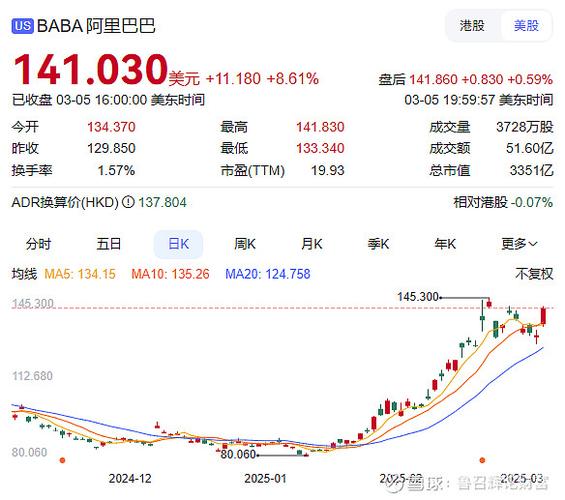Select the 日K candlestick tab
The height and width of the screenshot is (500, 565).
[178, 244]
